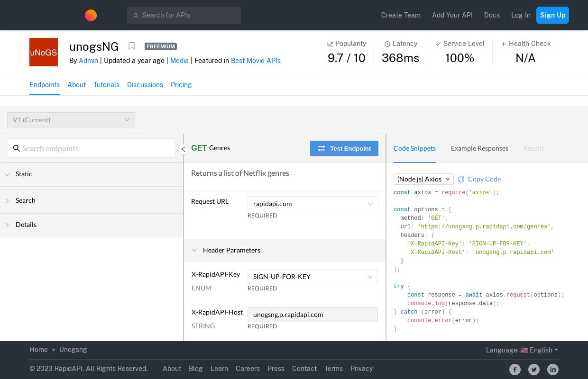The image size is (588, 379).
Task: Open the footer Careers link
Action: [248, 369]
